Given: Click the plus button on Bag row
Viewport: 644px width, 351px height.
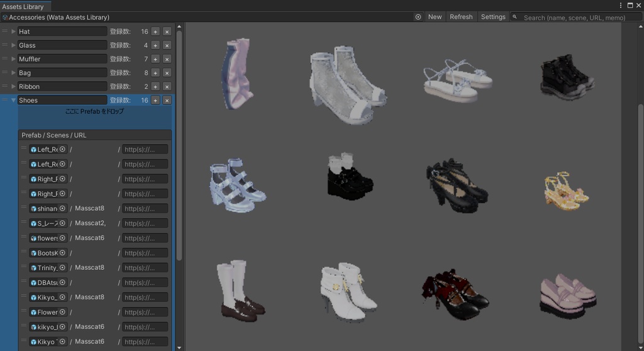Looking at the screenshot, I should (x=155, y=73).
